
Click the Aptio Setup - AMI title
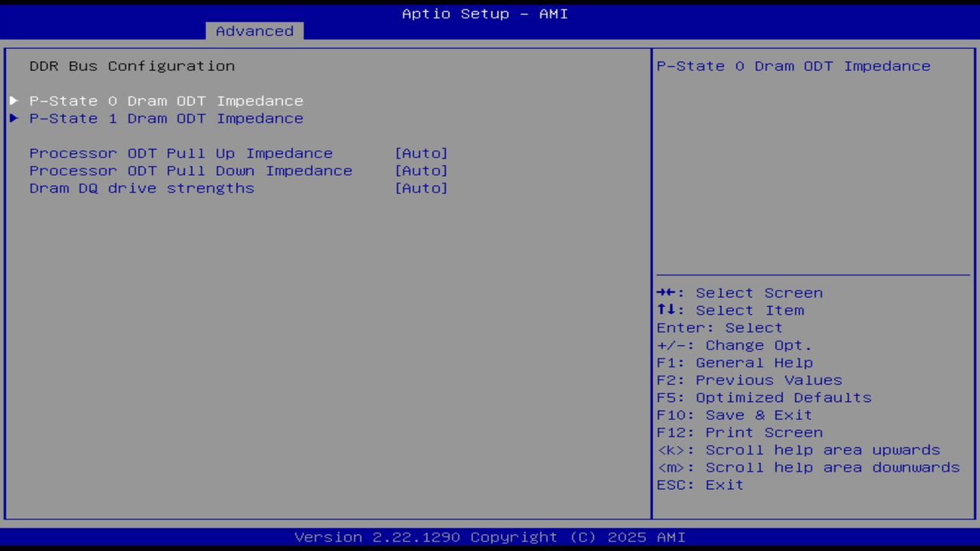click(485, 14)
